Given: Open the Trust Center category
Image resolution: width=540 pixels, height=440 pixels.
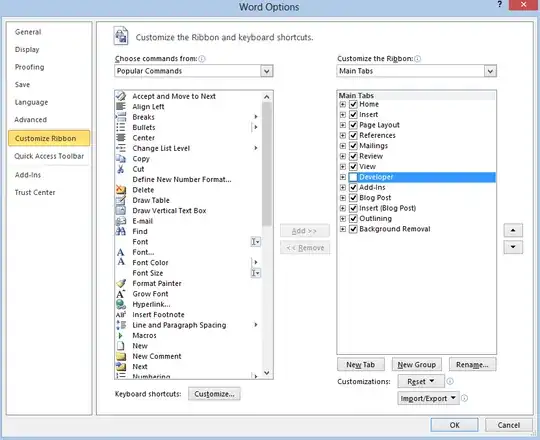Looking at the screenshot, I should [x=35, y=192].
